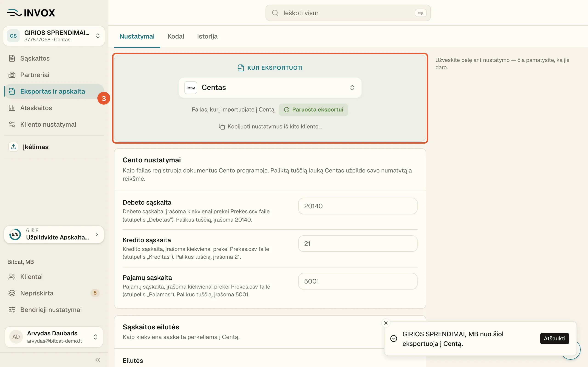Open the Centas export target dropdown
This screenshot has width=588, height=367.
(x=270, y=88)
